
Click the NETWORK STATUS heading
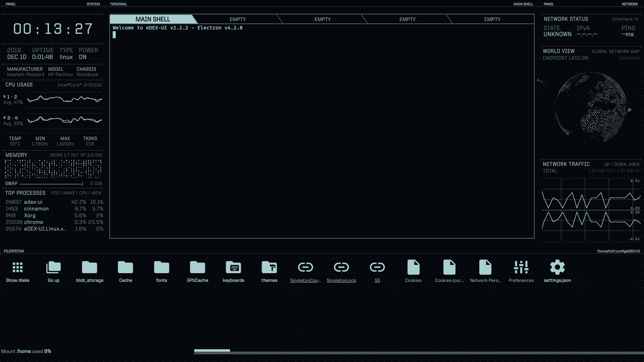(x=566, y=19)
